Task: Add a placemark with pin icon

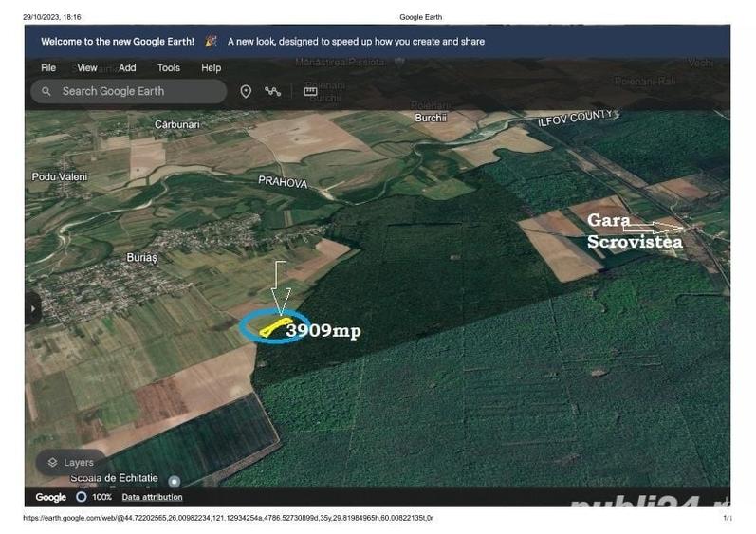Action: click(246, 91)
